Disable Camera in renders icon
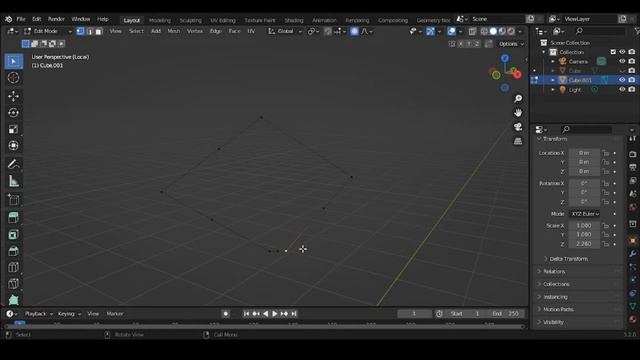This screenshot has height=360, width=640. coord(632,61)
